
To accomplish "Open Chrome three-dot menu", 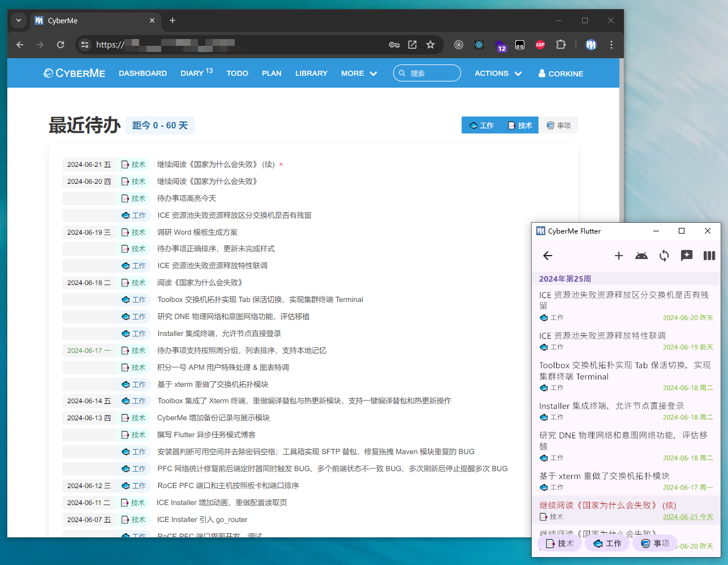I will (611, 45).
